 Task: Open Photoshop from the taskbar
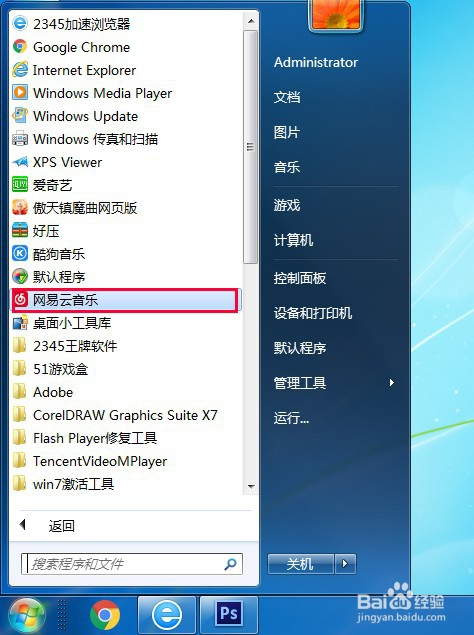pos(229,615)
